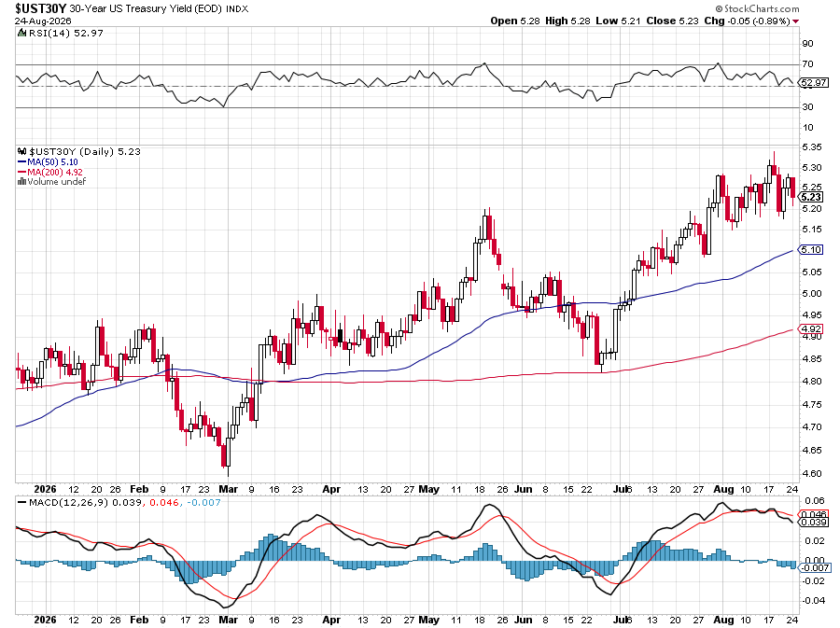
Task: Click 24 on the price panel date axis
Action: 792,489
